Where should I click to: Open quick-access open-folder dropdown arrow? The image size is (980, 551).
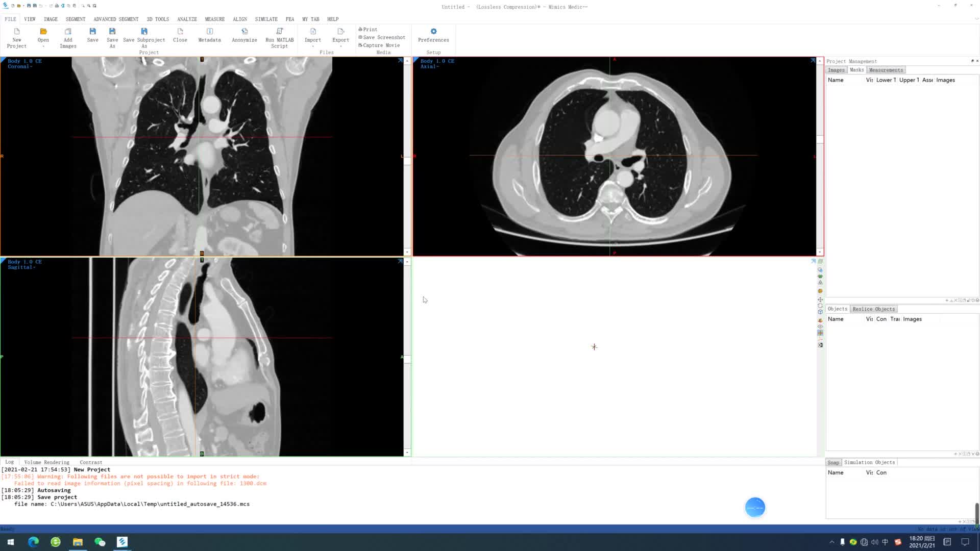[23, 6]
